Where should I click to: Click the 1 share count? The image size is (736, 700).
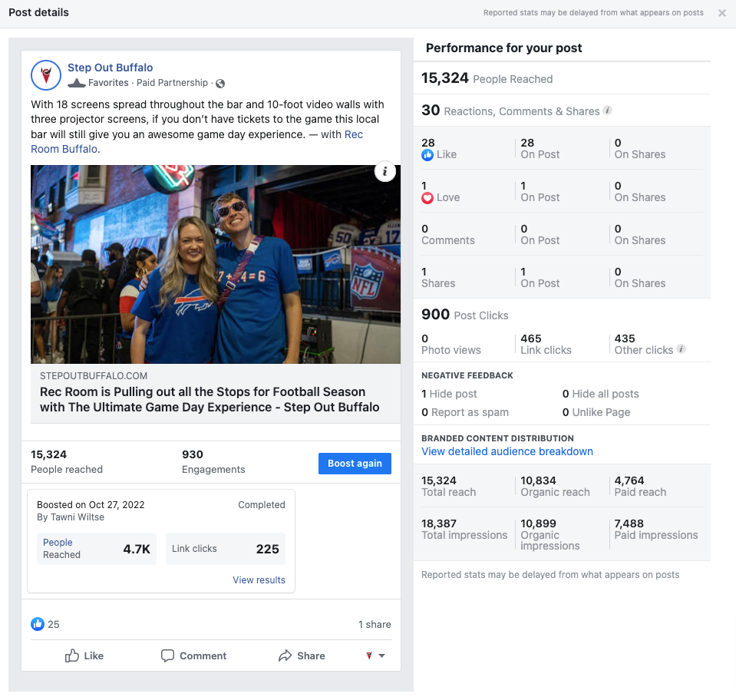[x=375, y=624]
